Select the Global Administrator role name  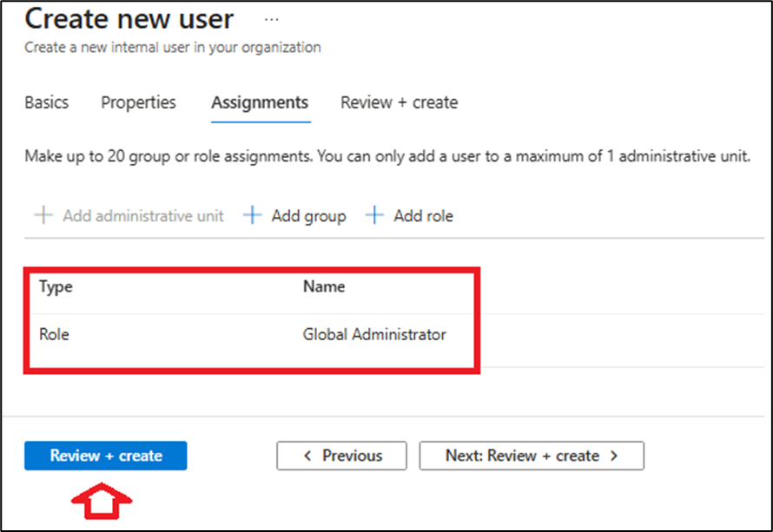click(x=374, y=334)
